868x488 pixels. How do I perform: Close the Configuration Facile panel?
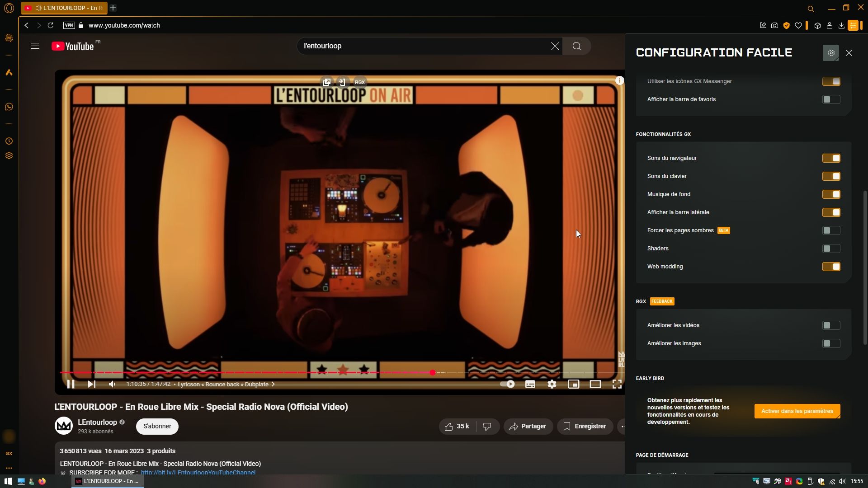849,53
